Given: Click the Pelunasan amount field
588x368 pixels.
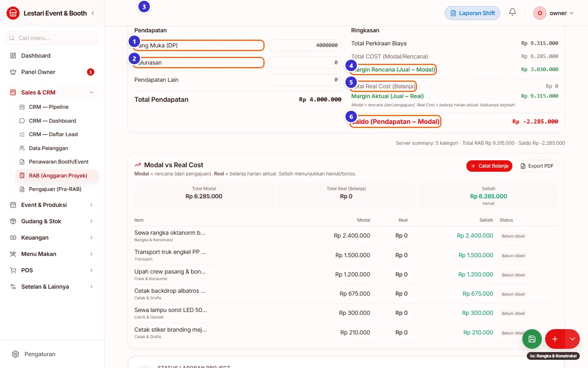Looking at the screenshot, I should coord(305,63).
